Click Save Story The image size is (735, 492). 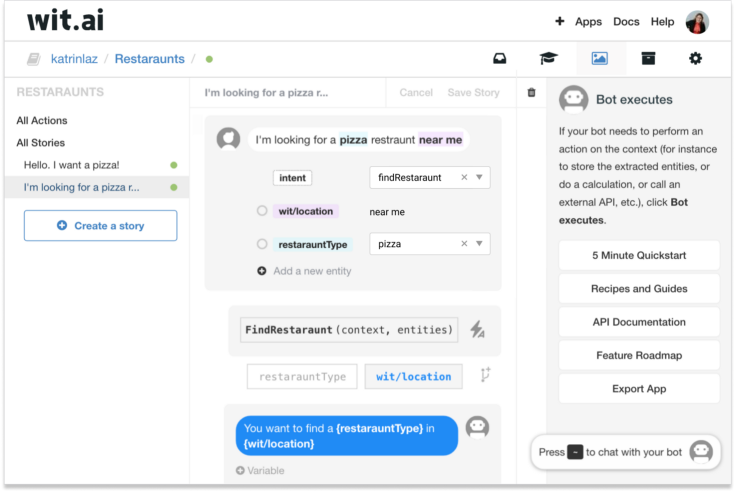pos(473,92)
